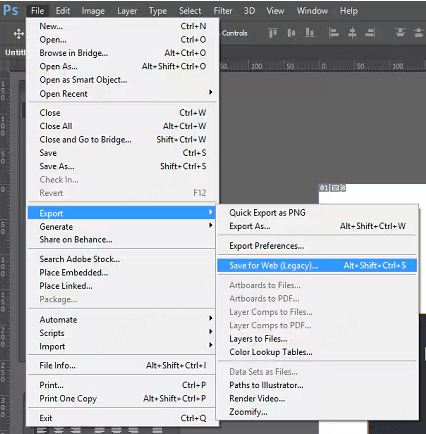Expand the Export submenu

coord(122,213)
